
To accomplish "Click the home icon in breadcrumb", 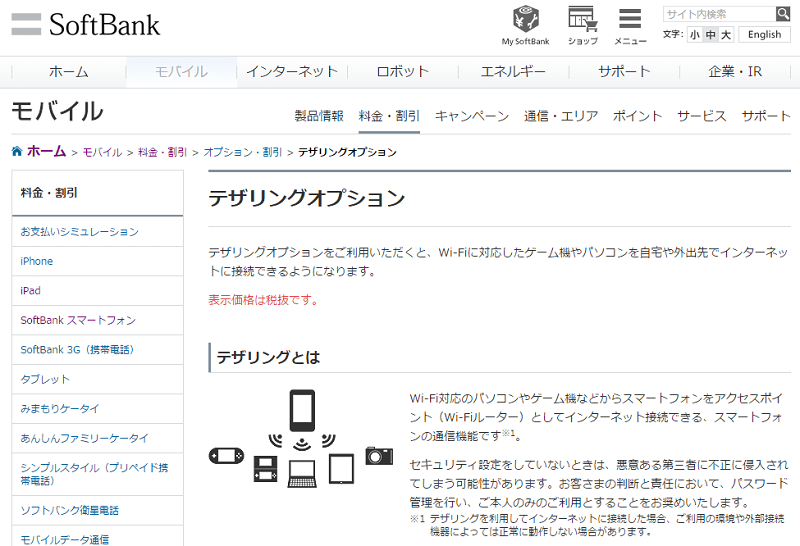I will click(17, 151).
